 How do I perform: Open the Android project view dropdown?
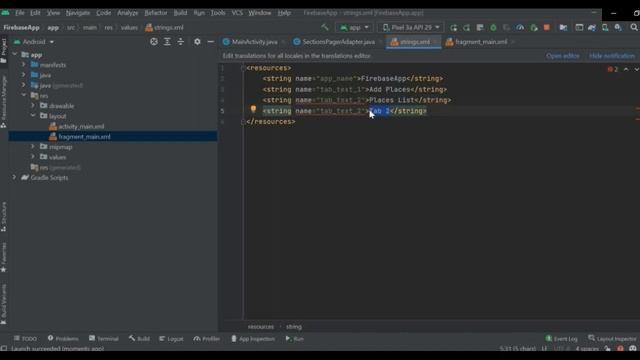coord(34,42)
